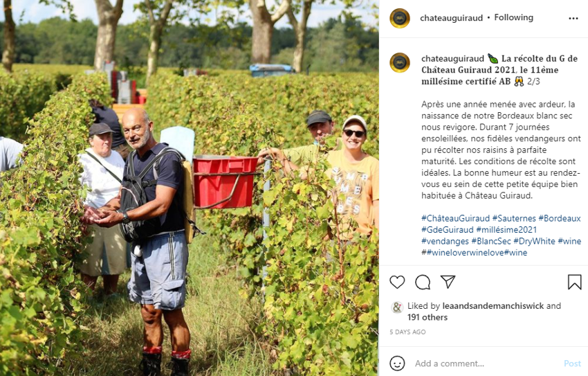Share the post with the paper plane icon

coord(448,282)
